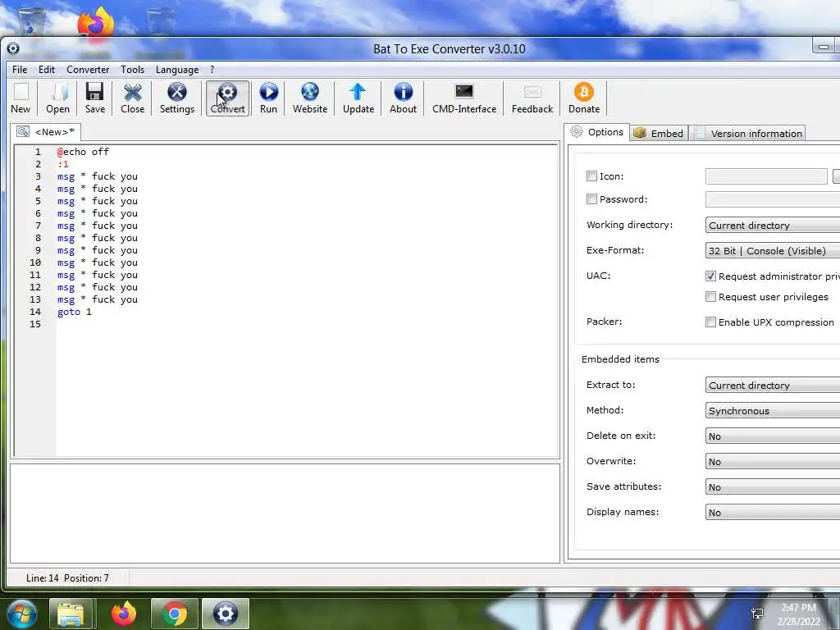Image resolution: width=840 pixels, height=630 pixels.
Task: Open the Converter menu
Action: (88, 70)
